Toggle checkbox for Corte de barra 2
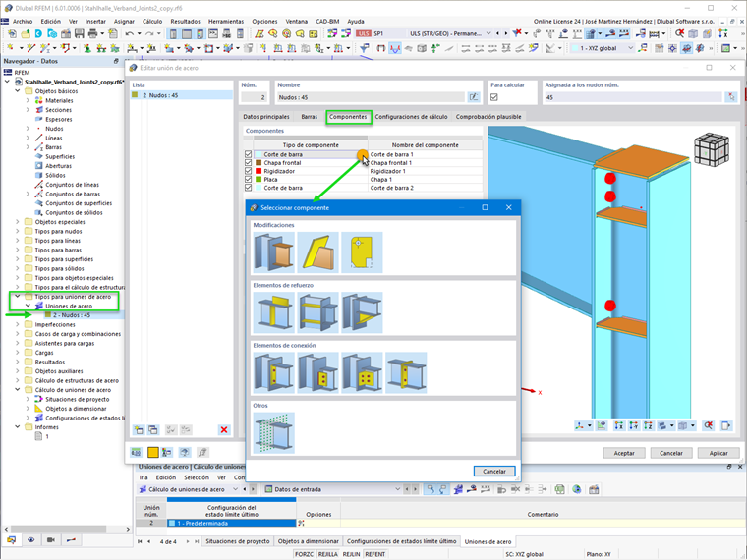 coord(249,188)
